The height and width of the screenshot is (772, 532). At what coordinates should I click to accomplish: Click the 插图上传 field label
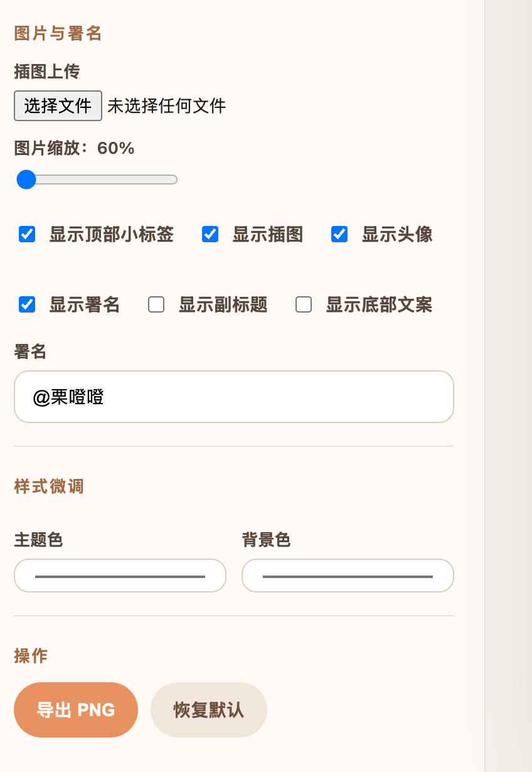click(x=47, y=72)
